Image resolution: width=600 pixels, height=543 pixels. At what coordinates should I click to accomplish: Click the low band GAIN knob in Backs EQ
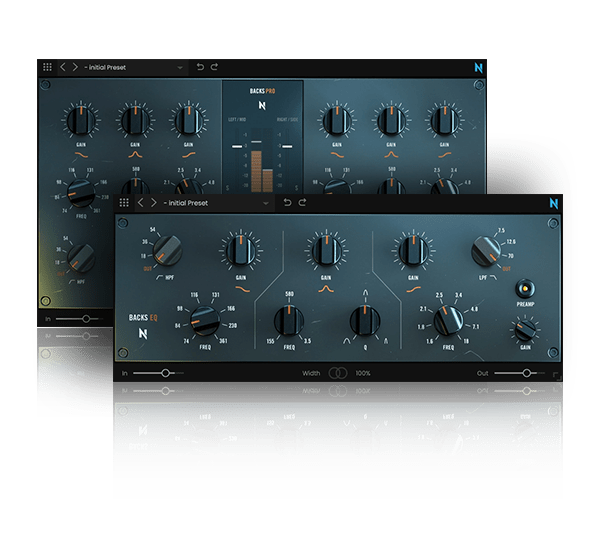[241, 251]
